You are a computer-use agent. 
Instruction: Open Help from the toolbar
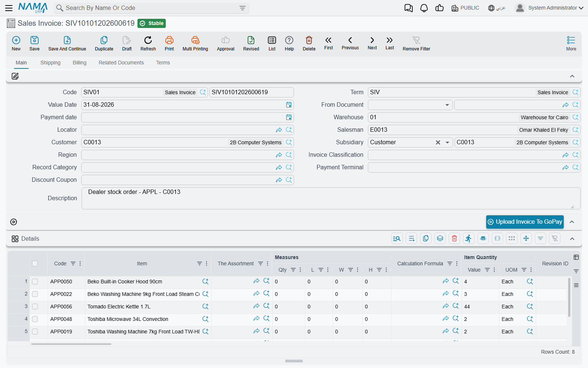289,43
